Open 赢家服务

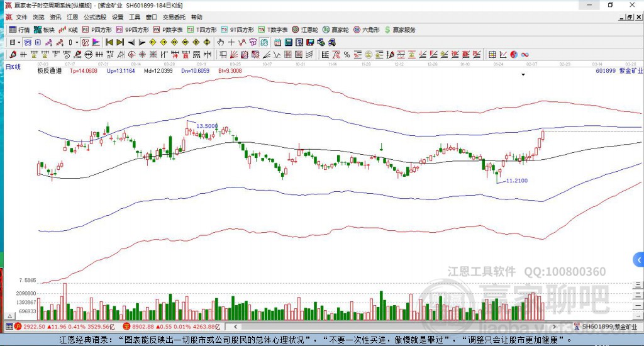[x=400, y=30]
